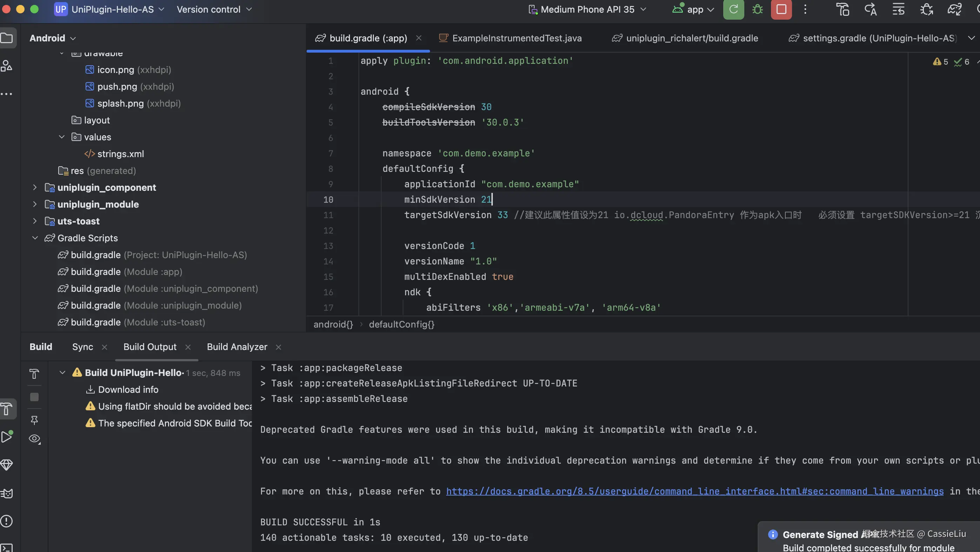The height and width of the screenshot is (552, 980).
Task: Select strings.xml in the project tree
Action: [x=120, y=154]
